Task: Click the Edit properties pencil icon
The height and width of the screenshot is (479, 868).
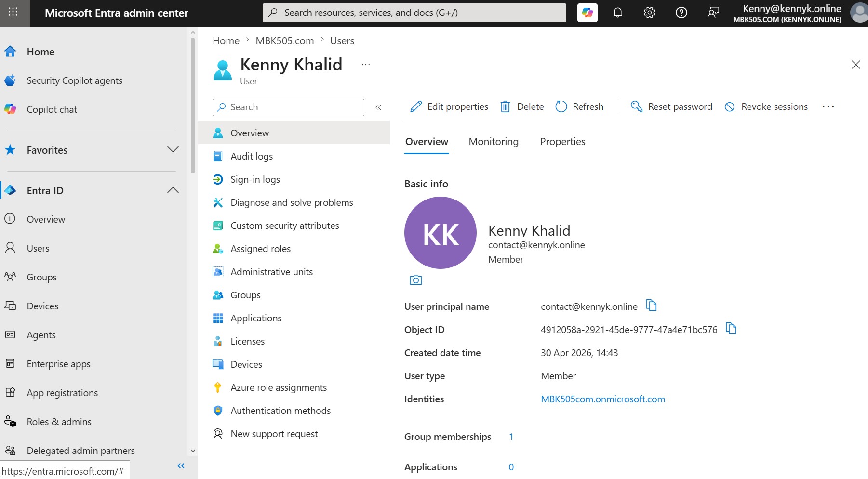Action: [415, 106]
